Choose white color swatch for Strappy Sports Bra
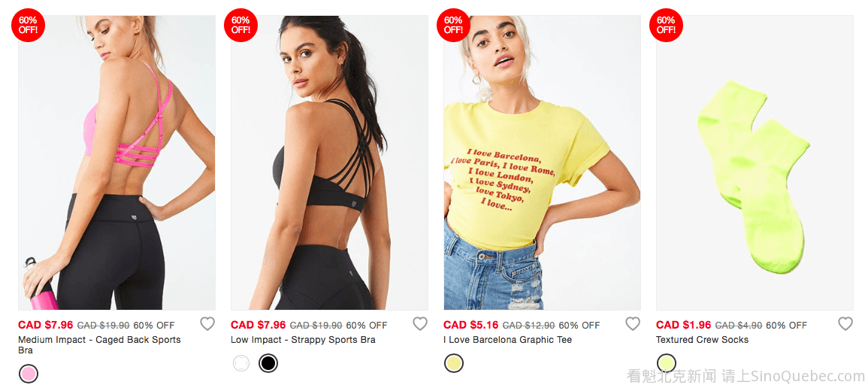The image size is (868, 388). 241,363
